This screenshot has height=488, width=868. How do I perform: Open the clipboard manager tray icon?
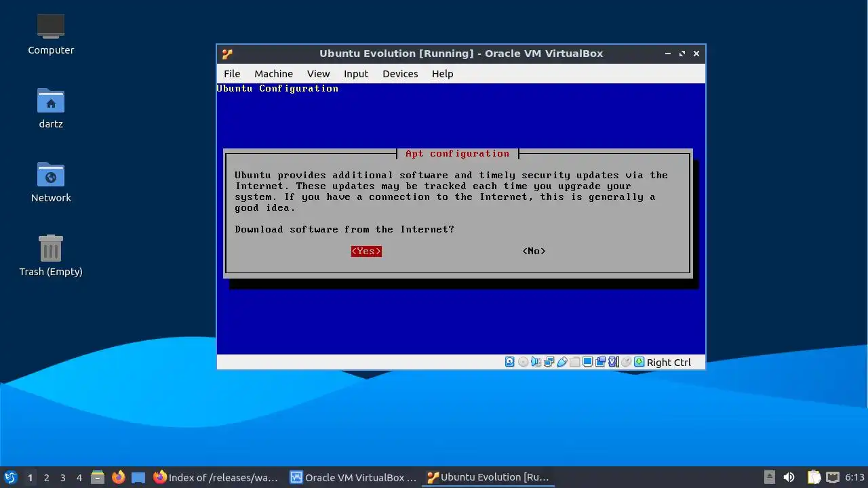814,477
